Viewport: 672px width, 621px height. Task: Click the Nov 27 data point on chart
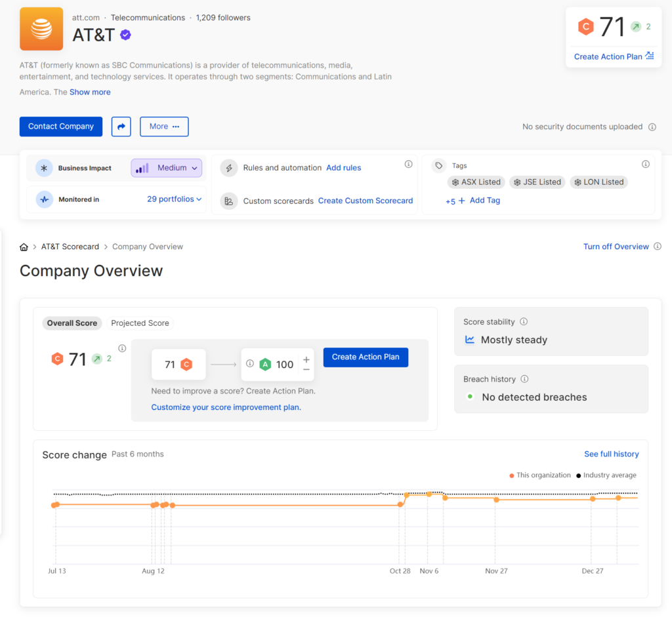coord(496,500)
